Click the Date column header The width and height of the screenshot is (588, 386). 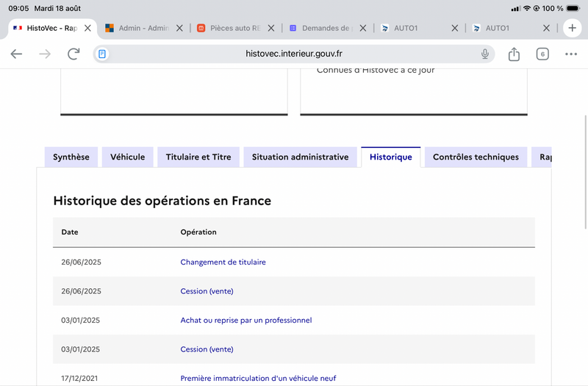click(70, 232)
